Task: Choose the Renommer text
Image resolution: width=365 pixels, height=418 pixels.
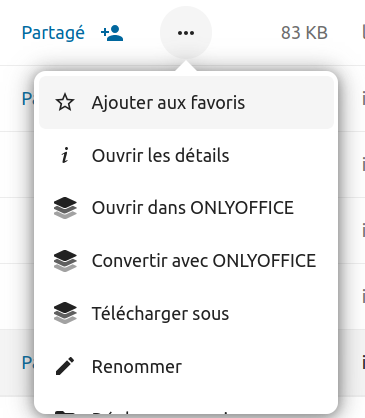Action: tap(137, 367)
